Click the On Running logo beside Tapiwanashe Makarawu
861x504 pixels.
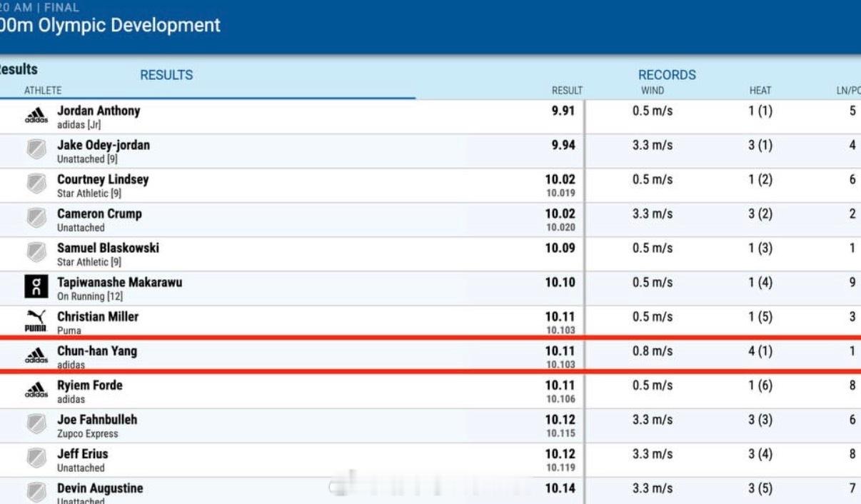pos(36,287)
